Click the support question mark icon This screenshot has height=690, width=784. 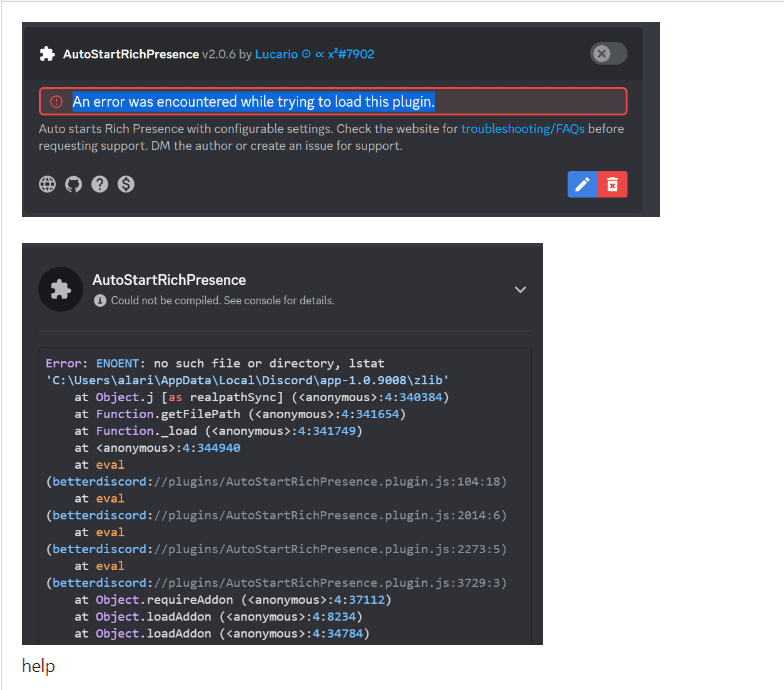(100, 184)
